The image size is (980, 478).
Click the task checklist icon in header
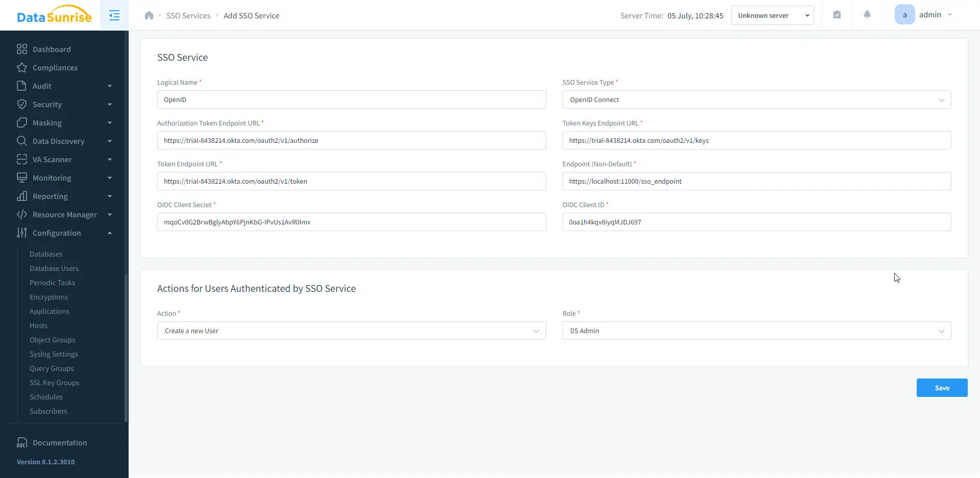click(x=837, y=15)
